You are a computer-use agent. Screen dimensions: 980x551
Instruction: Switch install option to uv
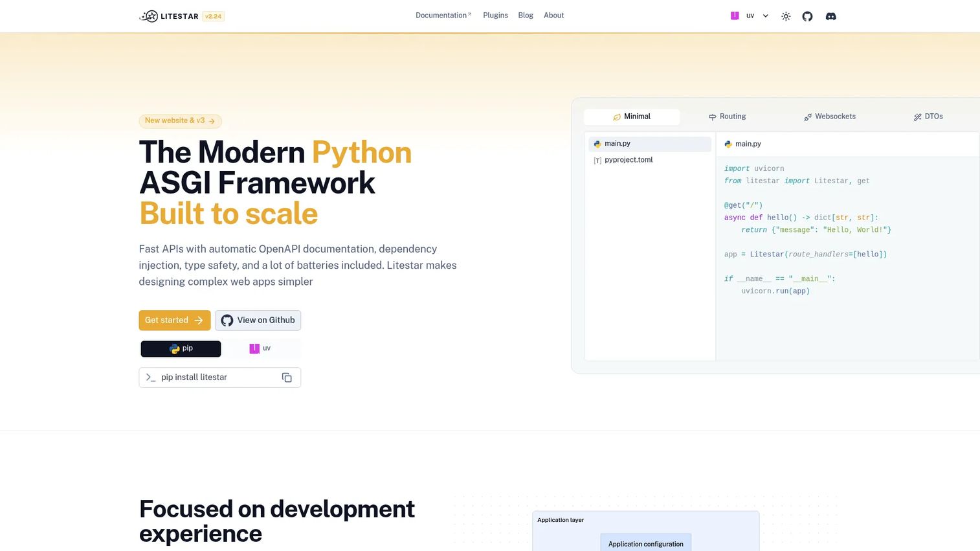260,349
